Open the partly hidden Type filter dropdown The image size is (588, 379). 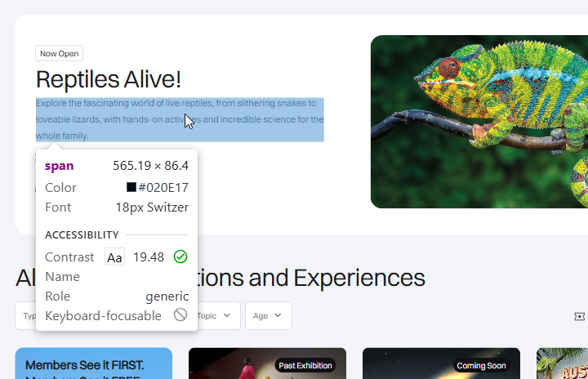25,315
